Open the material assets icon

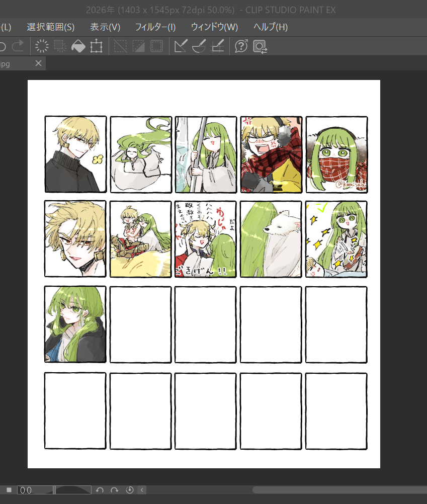coord(260,47)
